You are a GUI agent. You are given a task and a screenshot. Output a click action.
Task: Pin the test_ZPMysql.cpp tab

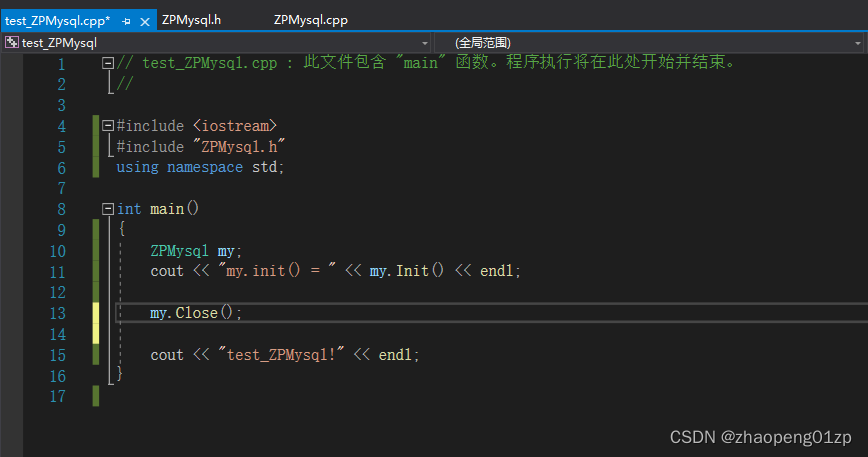click(126, 22)
